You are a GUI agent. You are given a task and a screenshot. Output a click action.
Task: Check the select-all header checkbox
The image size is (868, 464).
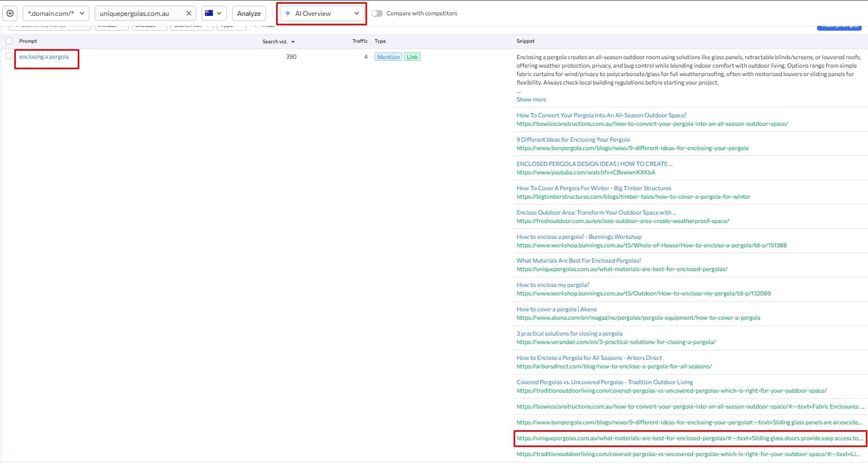click(9, 41)
